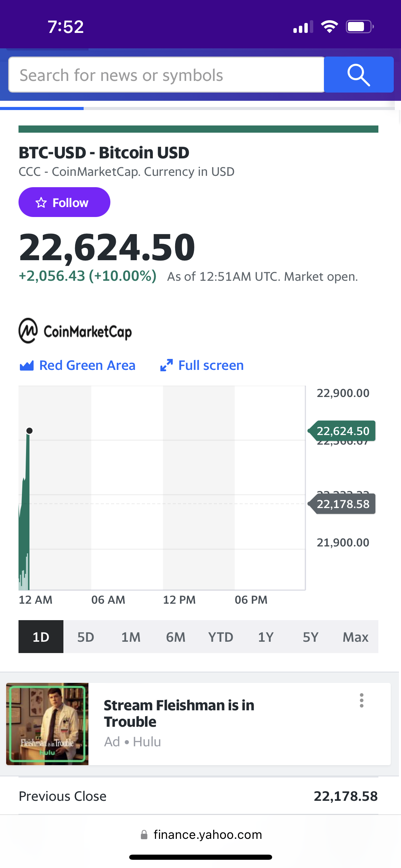The height and width of the screenshot is (868, 401).
Task: Follow the BTC-USD symbol
Action: click(x=64, y=202)
